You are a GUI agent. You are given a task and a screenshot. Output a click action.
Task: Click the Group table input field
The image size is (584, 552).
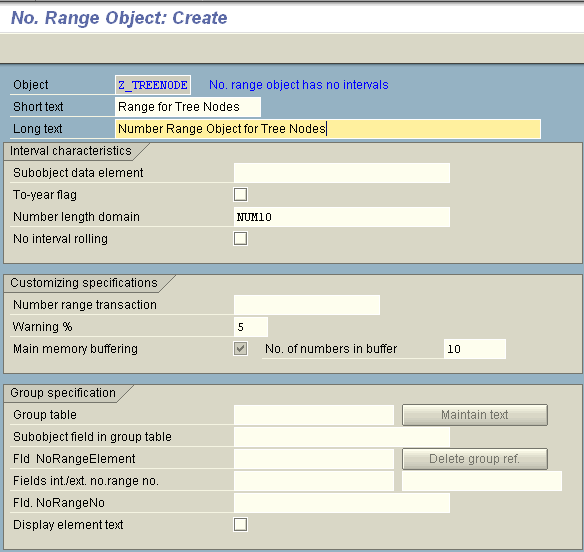314,415
